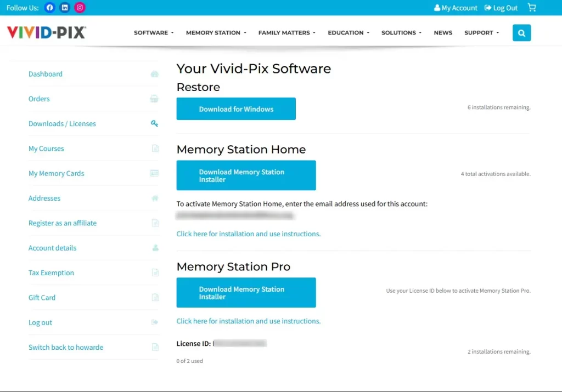
Task: Click the 'Your Vivid-Pix Software' heading
Action: point(254,69)
